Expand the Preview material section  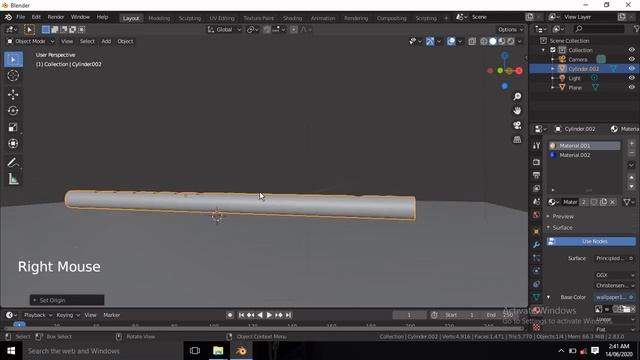tap(563, 216)
